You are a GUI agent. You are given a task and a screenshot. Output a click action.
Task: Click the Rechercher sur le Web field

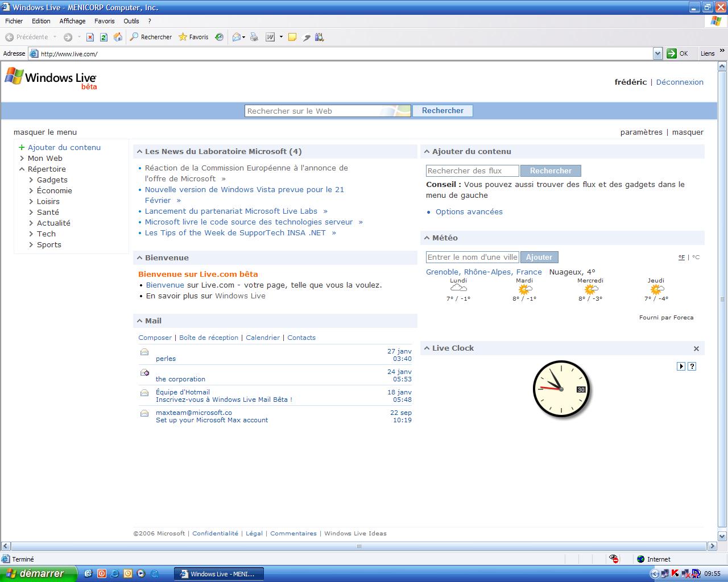point(328,111)
